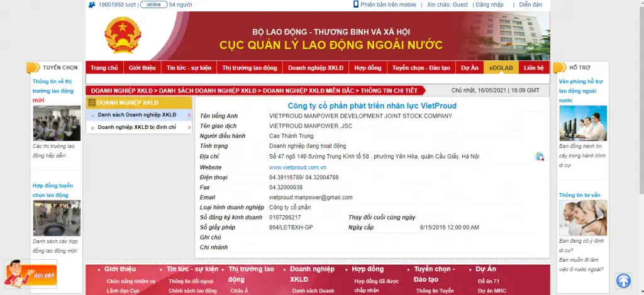Click the online status badge
644x295 pixels.
click(153, 4)
